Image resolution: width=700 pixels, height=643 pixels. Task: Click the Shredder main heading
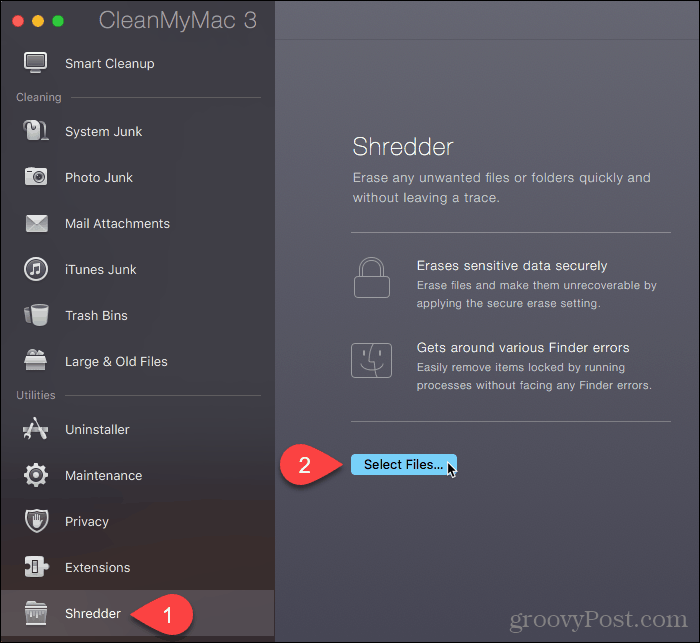coord(403,146)
